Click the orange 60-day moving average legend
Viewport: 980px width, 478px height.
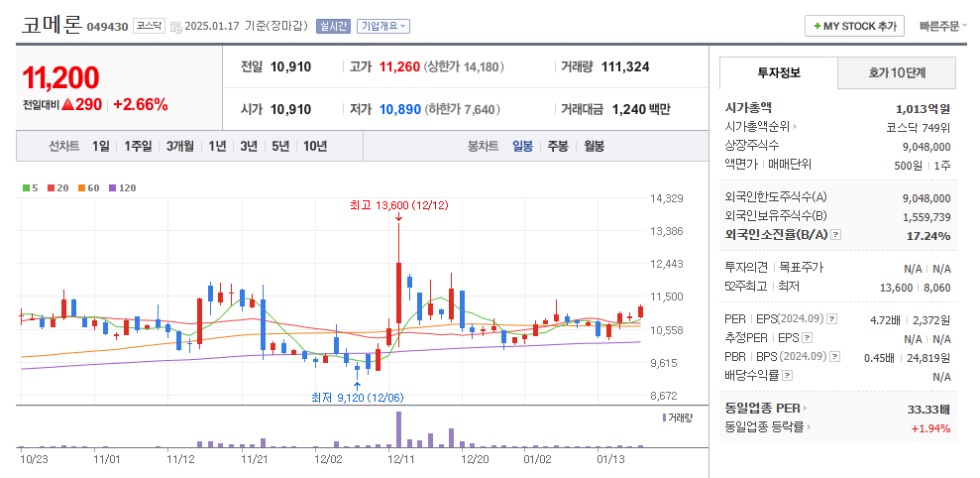(x=88, y=187)
